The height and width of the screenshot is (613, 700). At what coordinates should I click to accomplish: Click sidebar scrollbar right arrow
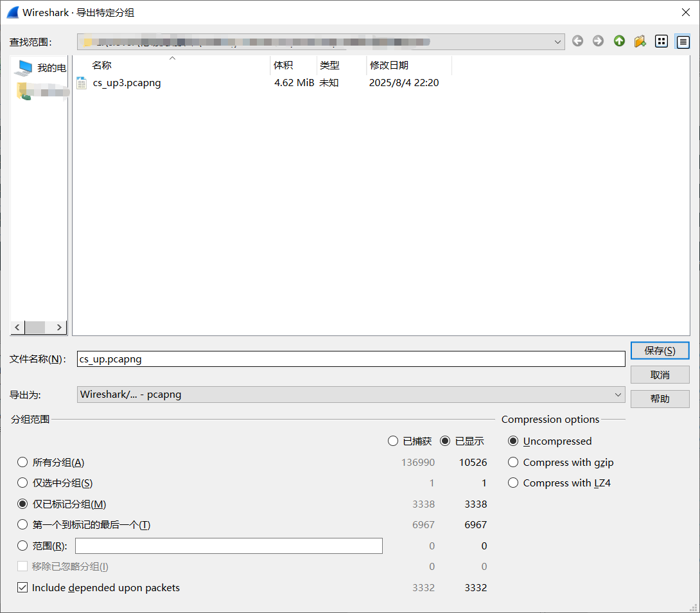59,327
